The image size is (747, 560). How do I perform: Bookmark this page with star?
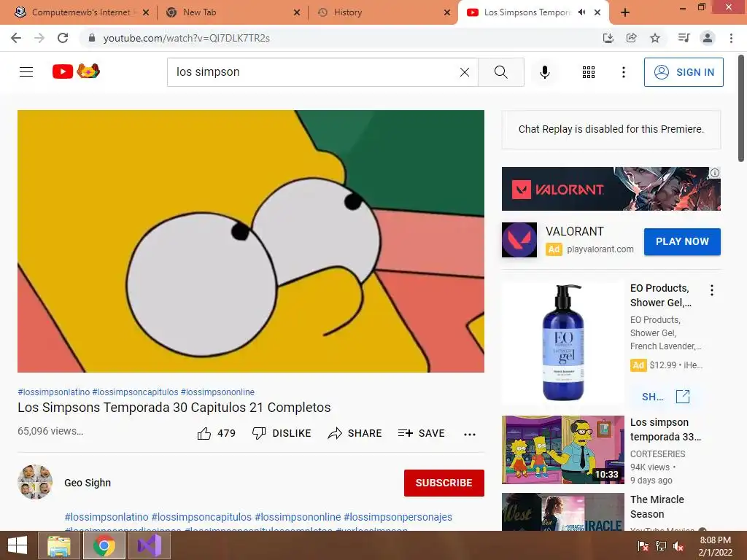(656, 38)
